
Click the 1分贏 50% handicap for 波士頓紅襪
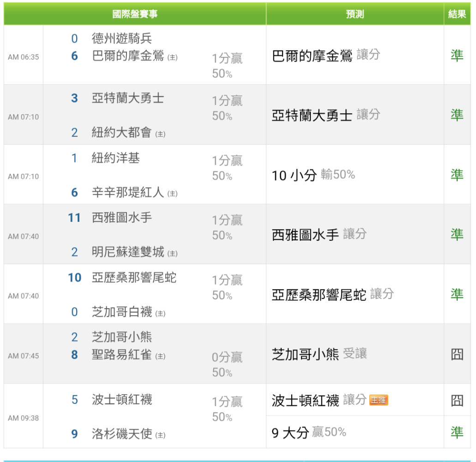227,409
